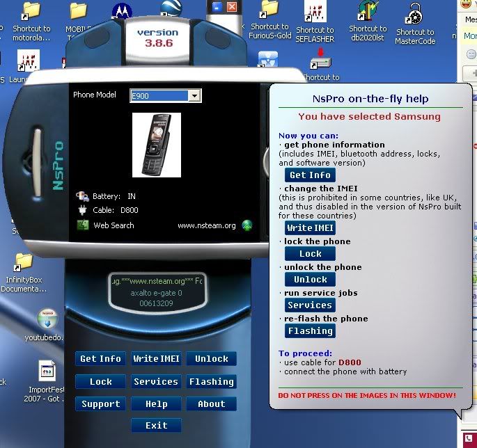Open the radioactive symbol desktop shortcut

click(x=267, y=59)
